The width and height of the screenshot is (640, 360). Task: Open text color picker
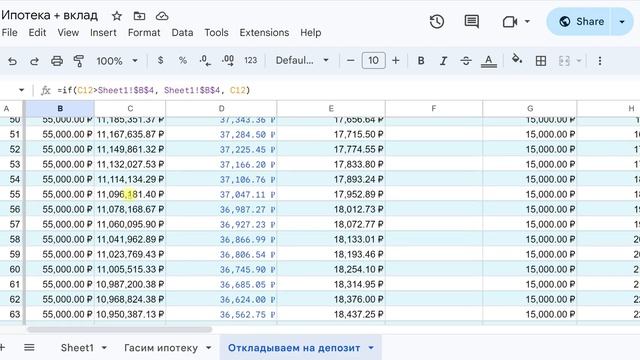(x=489, y=61)
